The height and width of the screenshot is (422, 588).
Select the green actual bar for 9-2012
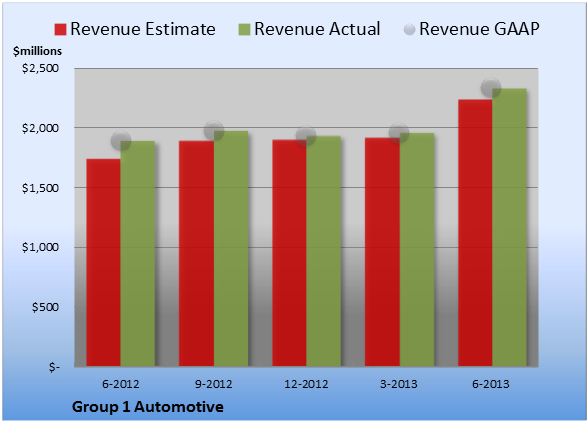(231, 249)
